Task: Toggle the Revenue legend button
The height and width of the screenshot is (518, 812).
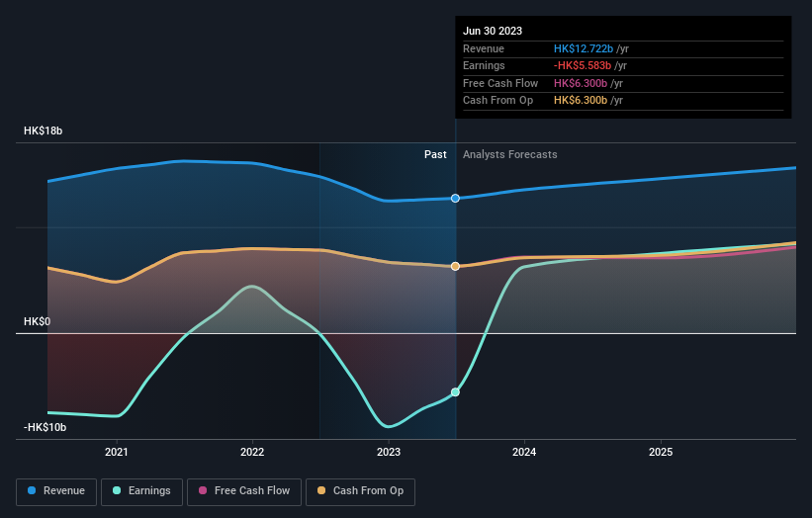Action: (56, 491)
